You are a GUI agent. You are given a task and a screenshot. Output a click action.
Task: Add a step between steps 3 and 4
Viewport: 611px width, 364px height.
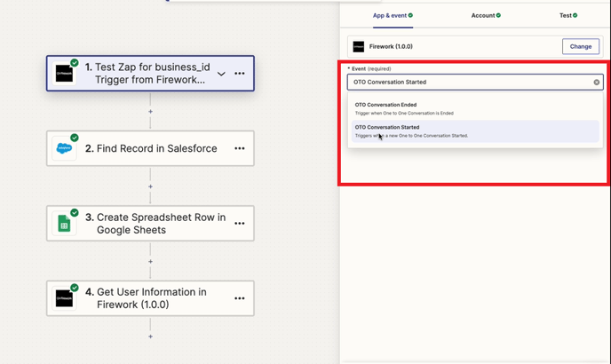(150, 262)
